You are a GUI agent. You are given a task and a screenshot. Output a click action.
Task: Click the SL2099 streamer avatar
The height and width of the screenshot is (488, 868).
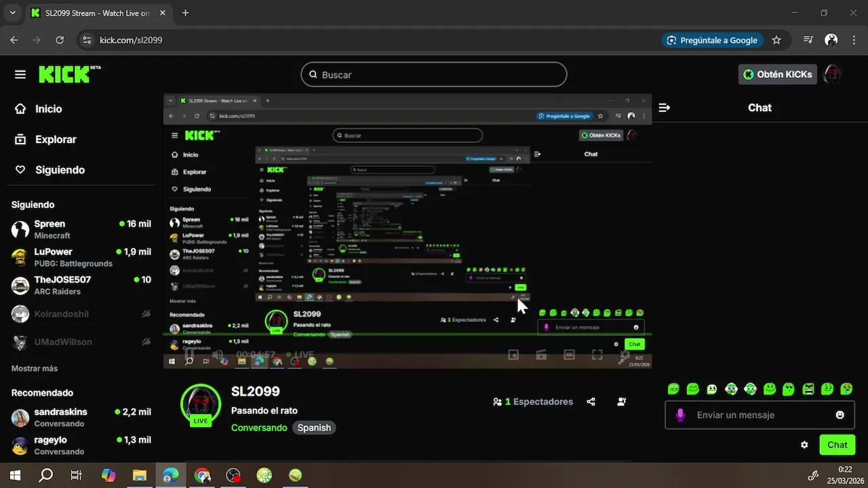click(201, 404)
